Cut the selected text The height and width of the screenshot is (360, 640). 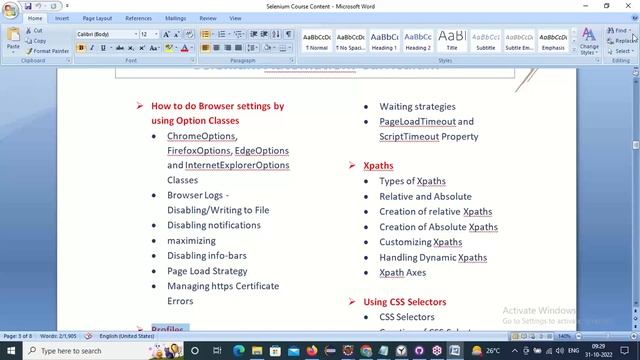click(x=34, y=31)
